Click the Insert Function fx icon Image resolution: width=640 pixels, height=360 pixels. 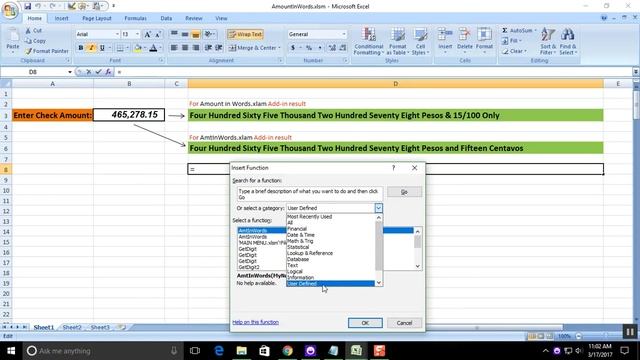click(x=108, y=72)
